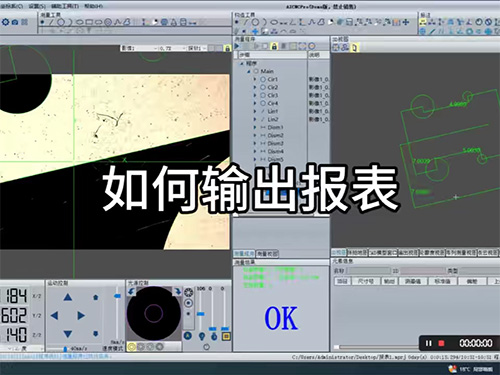Click the third light intensity slider handle
This screenshot has height=375, width=500.
225,329
